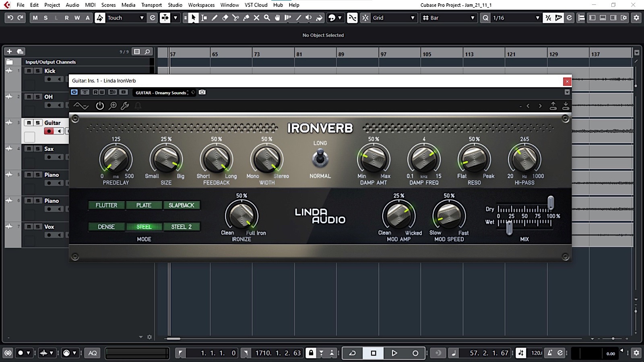Open track search magnifier in track list

147,51
